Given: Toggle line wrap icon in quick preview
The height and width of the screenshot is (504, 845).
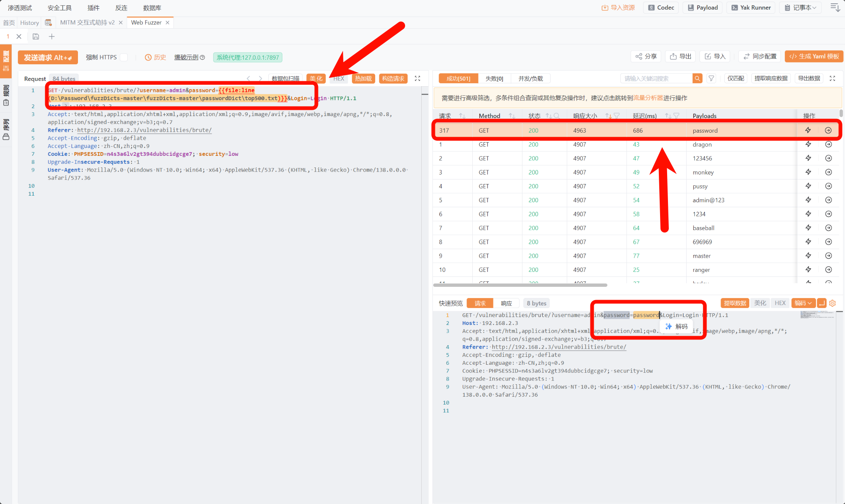Looking at the screenshot, I should pyautogui.click(x=822, y=303).
